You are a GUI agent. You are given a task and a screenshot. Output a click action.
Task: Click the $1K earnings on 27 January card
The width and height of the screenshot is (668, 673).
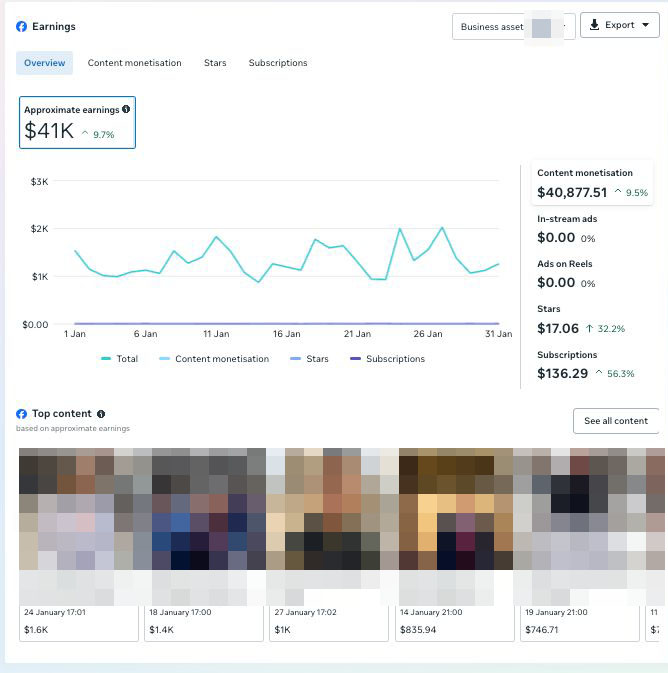click(282, 630)
